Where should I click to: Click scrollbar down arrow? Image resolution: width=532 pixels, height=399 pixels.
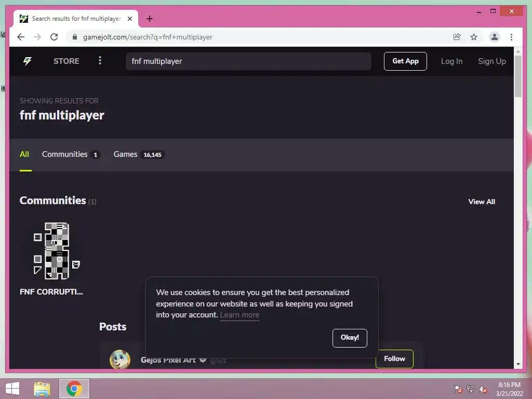click(x=518, y=364)
